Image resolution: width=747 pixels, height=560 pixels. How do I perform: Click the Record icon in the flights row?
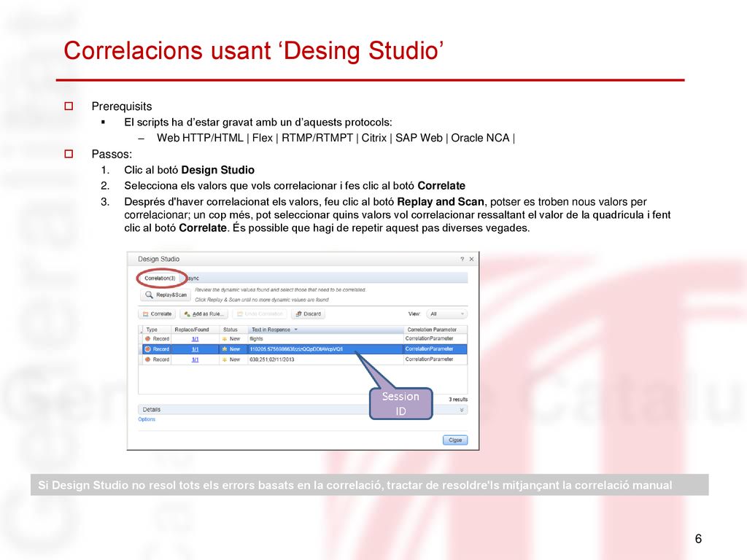[147, 338]
